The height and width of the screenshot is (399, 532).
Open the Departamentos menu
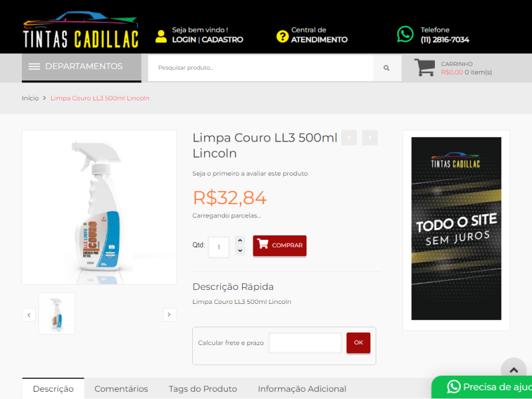pyautogui.click(x=81, y=66)
